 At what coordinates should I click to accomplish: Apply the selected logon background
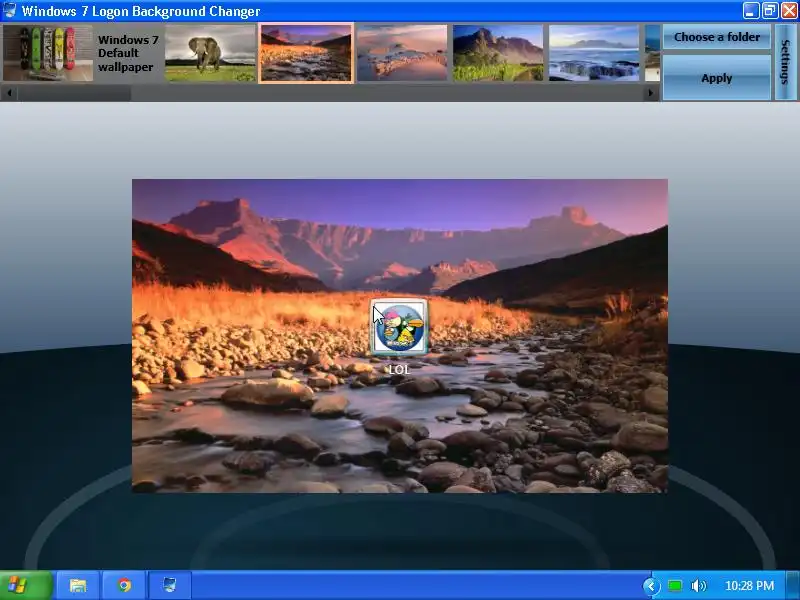[717, 78]
